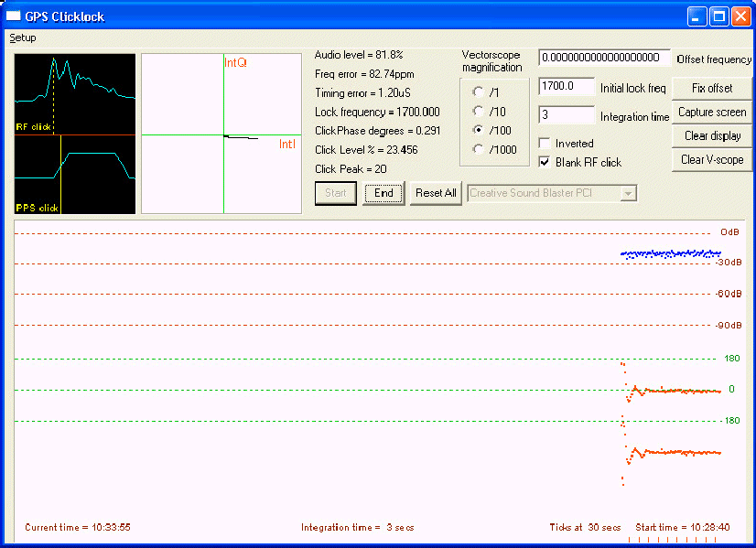Screen dimensions: 756x548
Task: Click the Offset frequency input field
Action: 604,58
